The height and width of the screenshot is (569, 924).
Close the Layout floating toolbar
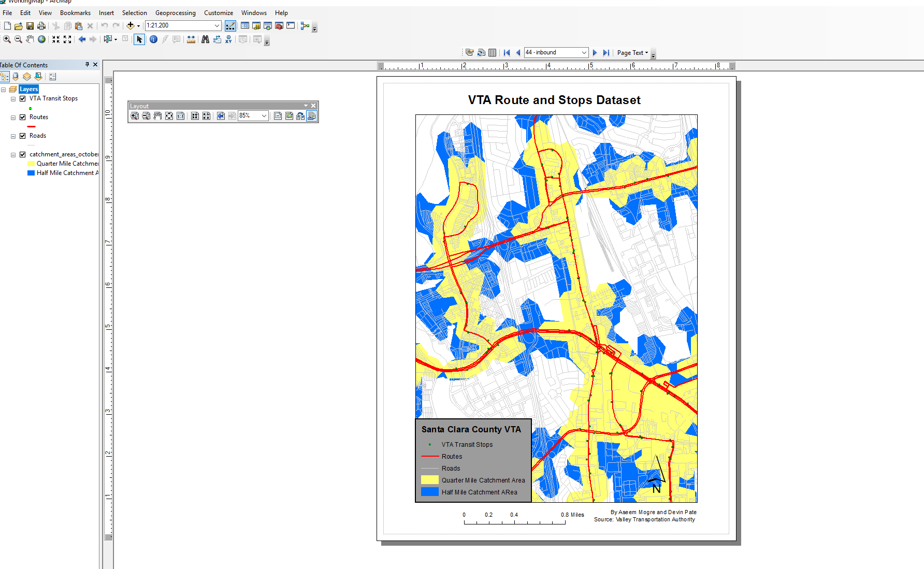(x=313, y=106)
